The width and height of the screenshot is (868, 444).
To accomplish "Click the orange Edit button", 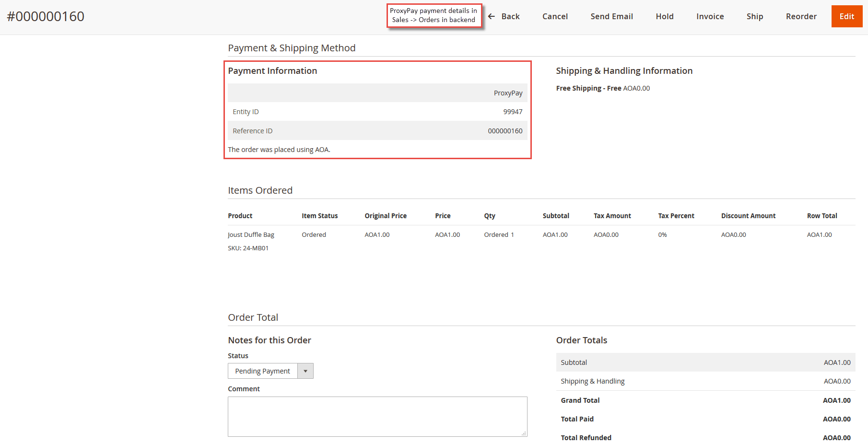I will (846, 16).
